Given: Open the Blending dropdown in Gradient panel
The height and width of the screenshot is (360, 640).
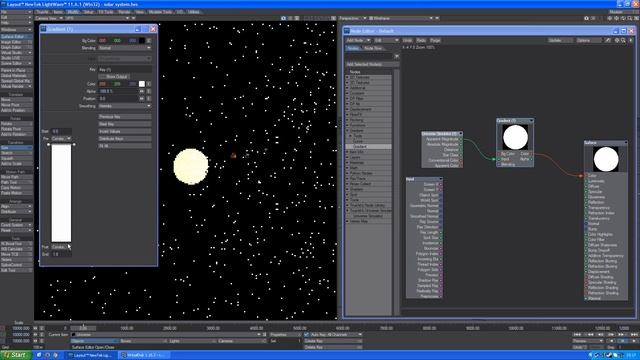Looking at the screenshot, I should [125, 48].
